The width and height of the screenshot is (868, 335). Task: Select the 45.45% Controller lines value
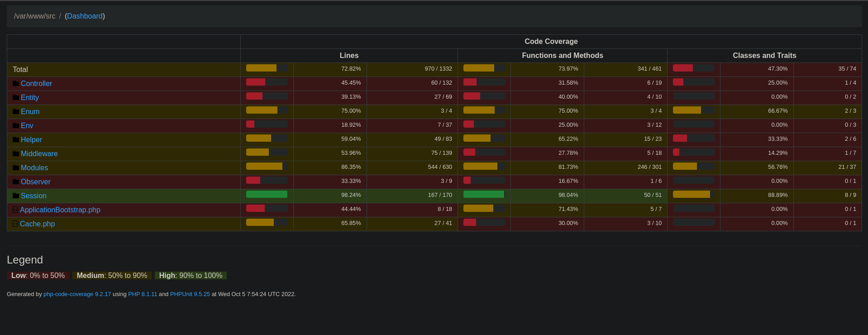point(351,83)
